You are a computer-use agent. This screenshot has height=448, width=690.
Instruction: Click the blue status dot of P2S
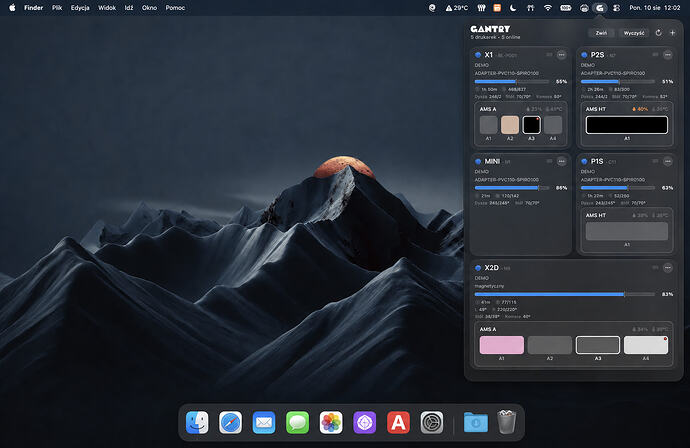(x=584, y=55)
